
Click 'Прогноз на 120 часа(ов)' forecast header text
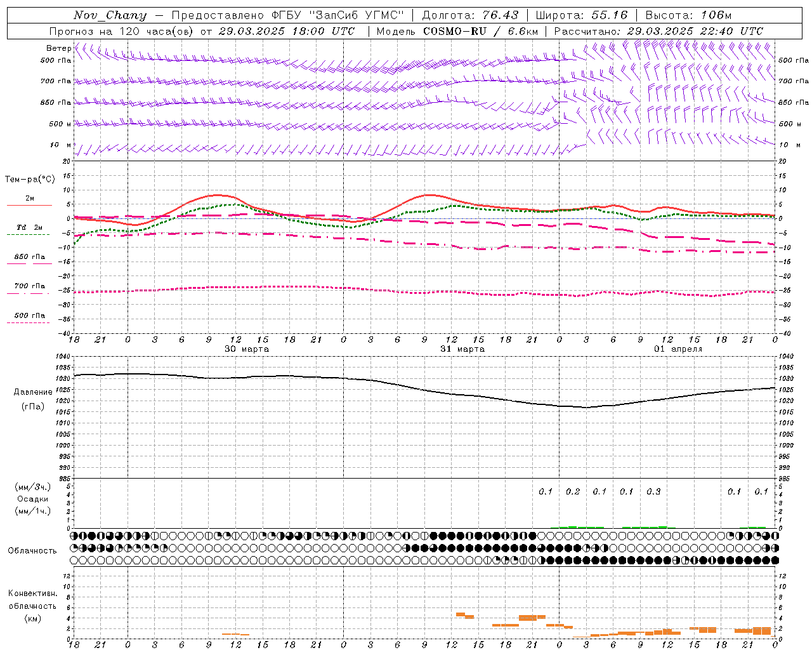(x=122, y=31)
